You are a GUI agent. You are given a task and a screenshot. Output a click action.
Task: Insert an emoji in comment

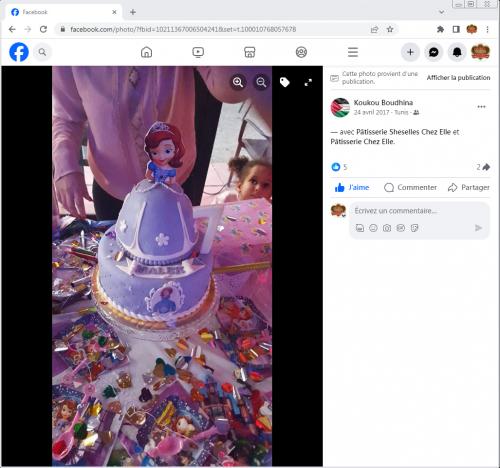(x=373, y=228)
